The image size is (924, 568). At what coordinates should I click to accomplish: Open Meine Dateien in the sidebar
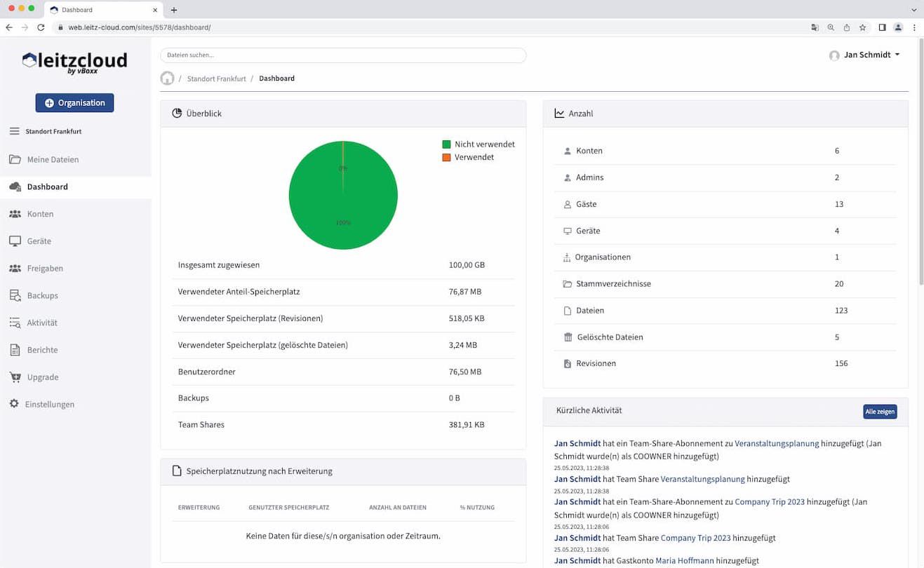point(53,160)
